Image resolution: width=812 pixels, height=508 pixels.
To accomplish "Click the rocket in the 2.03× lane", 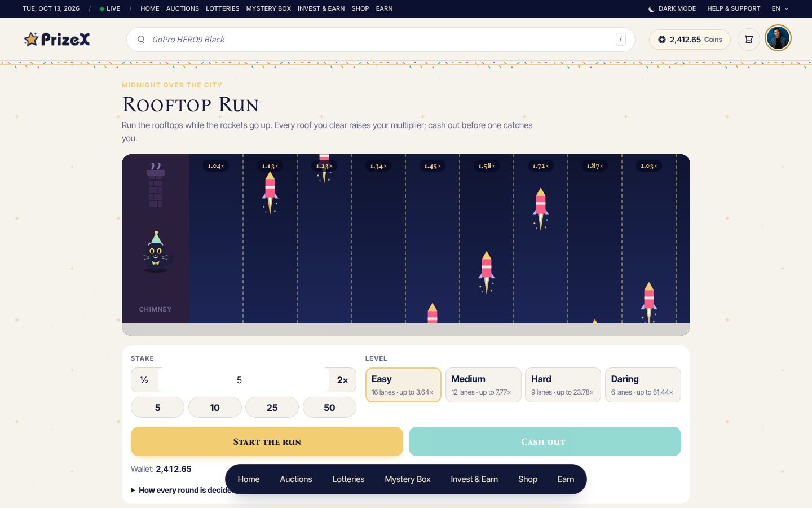I will click(x=649, y=303).
